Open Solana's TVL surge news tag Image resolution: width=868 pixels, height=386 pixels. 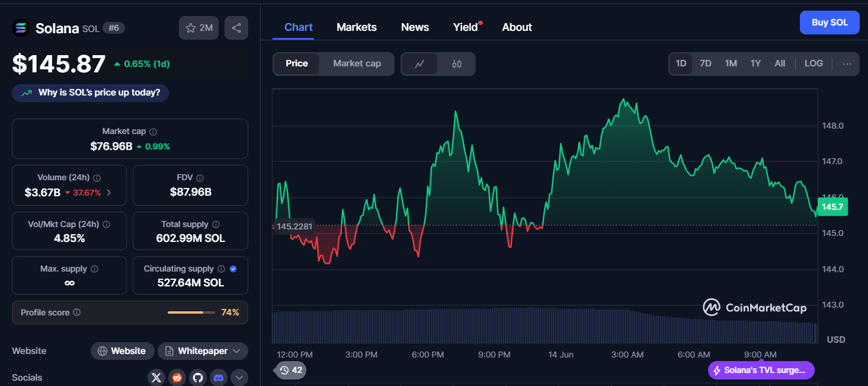tap(761, 371)
